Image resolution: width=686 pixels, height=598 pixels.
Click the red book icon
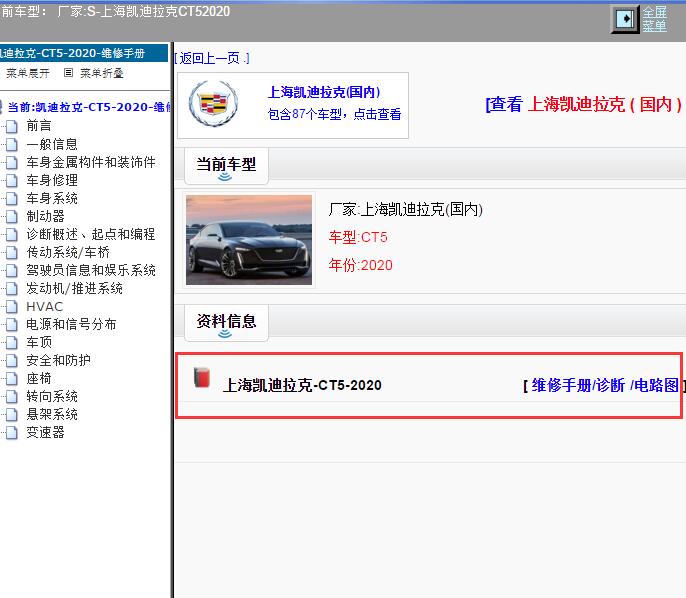(x=202, y=378)
